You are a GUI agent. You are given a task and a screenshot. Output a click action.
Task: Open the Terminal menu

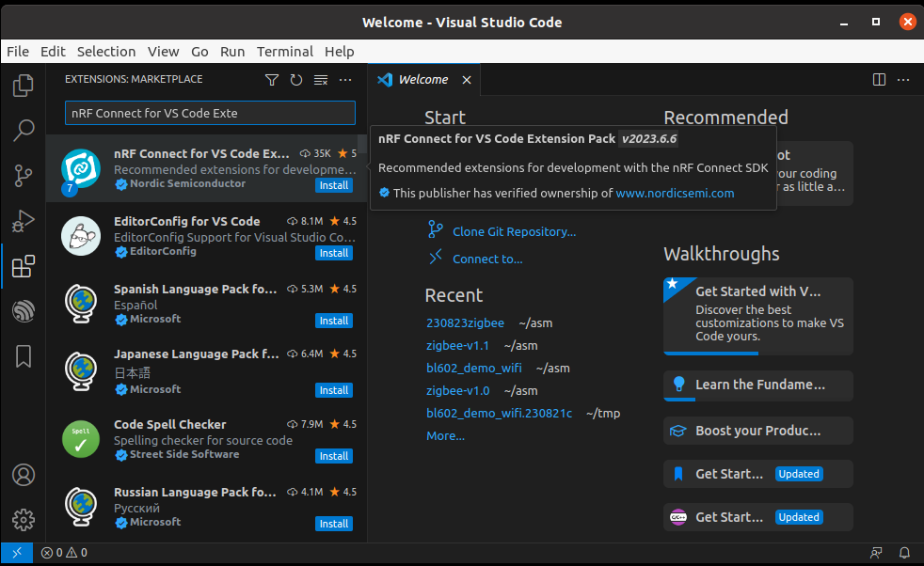pos(284,51)
